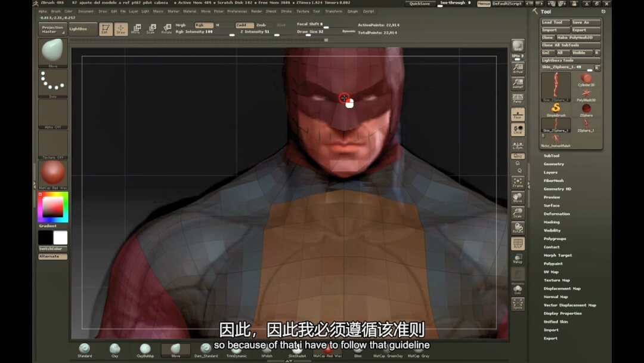Click the Frame view button
The image size is (644, 363).
coord(518,183)
